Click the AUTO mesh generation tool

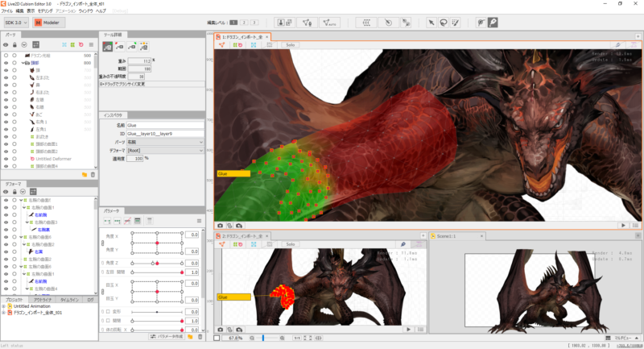pos(329,23)
